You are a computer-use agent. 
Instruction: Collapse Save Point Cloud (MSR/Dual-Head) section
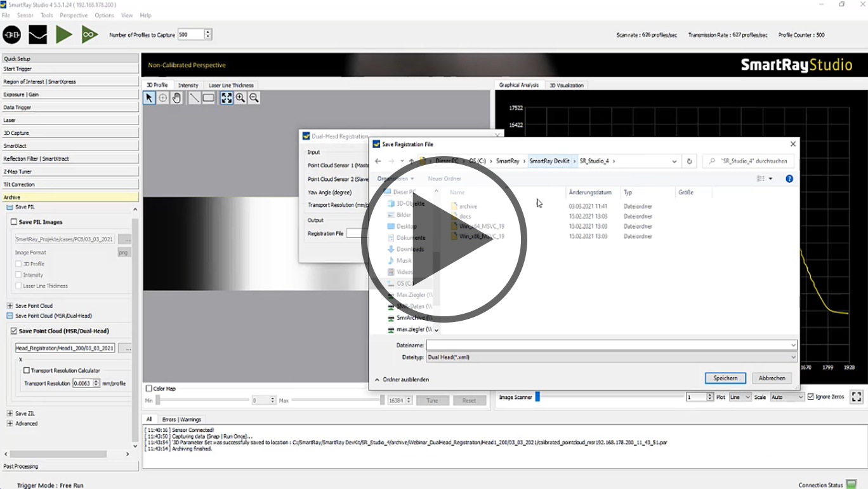10,316
